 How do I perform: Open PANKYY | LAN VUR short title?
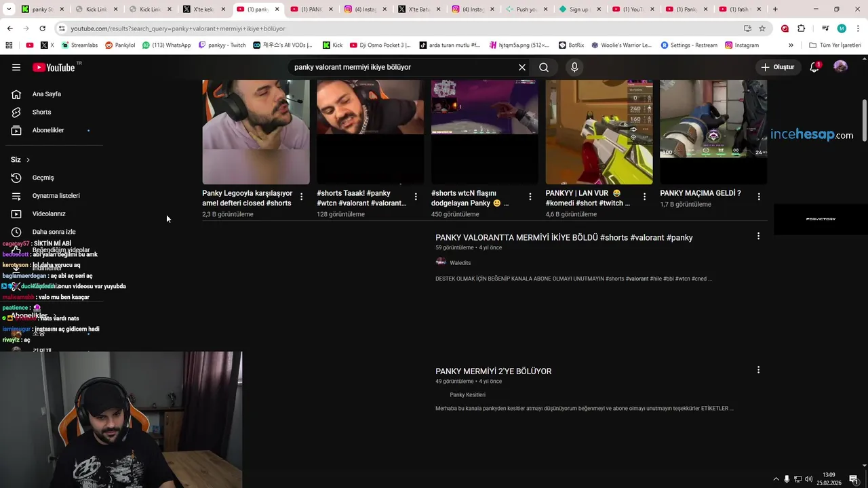588,198
